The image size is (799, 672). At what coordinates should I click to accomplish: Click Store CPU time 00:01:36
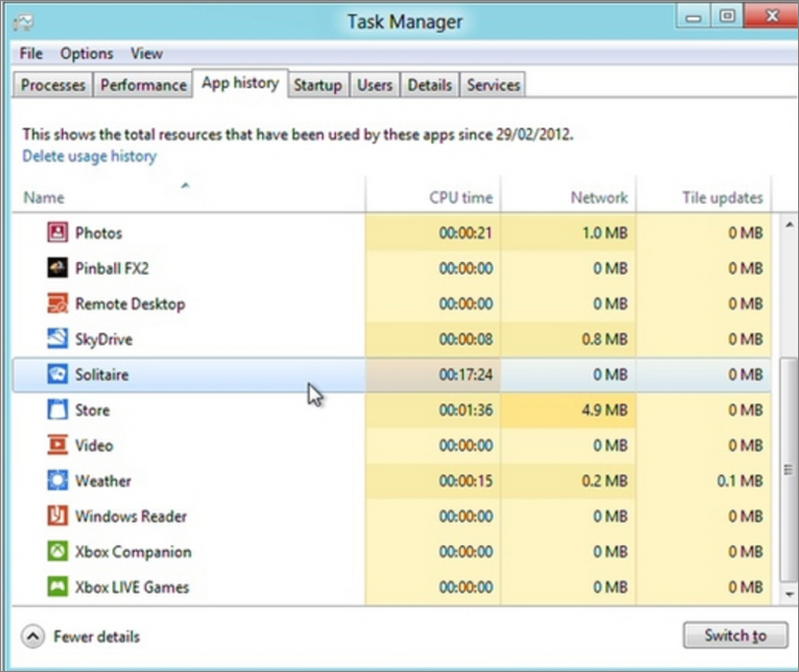click(x=466, y=410)
